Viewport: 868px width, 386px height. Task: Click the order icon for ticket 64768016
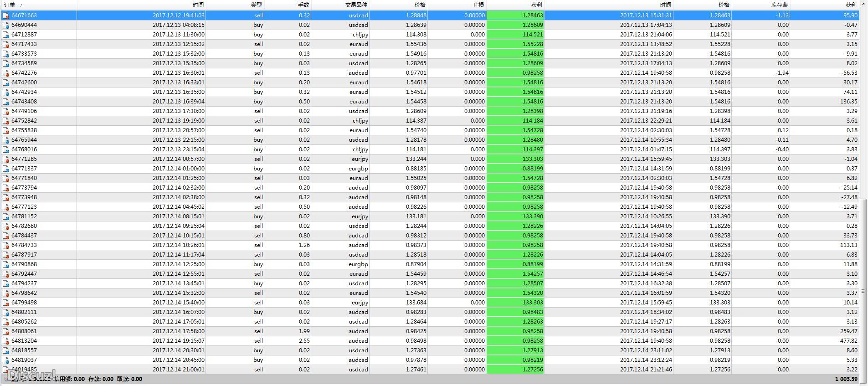click(x=6, y=149)
